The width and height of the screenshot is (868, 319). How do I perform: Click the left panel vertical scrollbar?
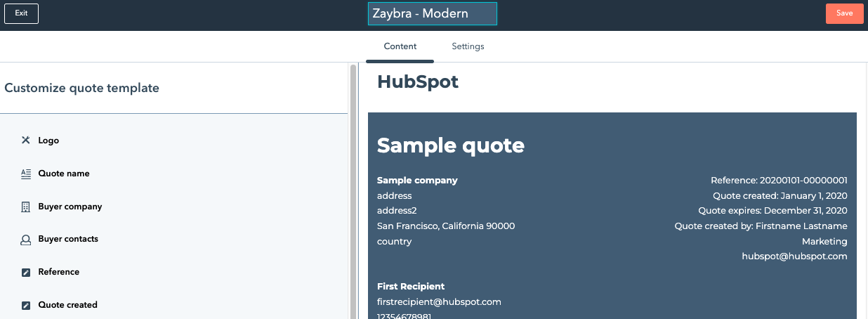point(353,190)
